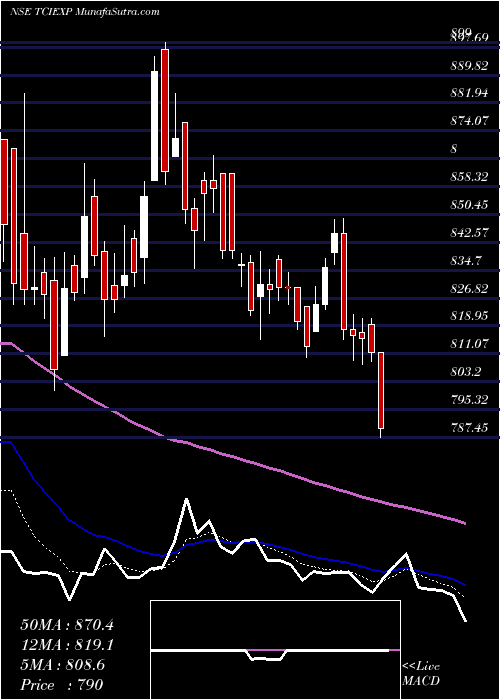500x700 pixels.
Task: Click the NSE TCIEXP chart title
Action: pos(85,11)
